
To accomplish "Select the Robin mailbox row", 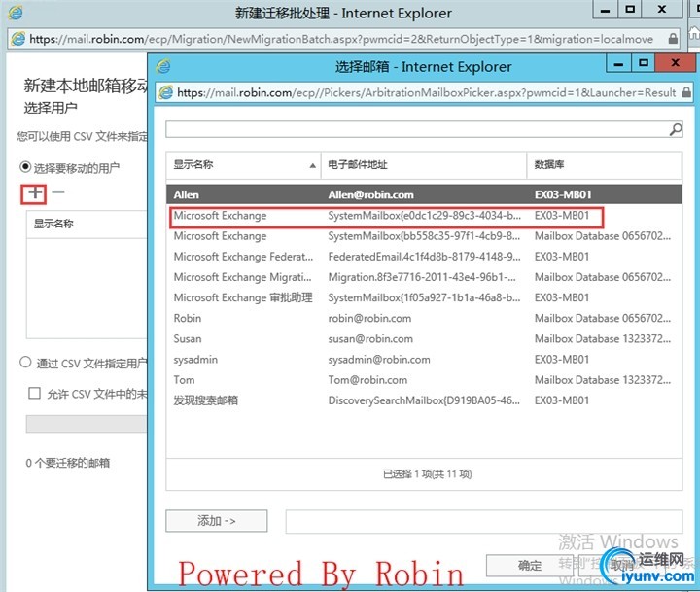I will pos(424,318).
